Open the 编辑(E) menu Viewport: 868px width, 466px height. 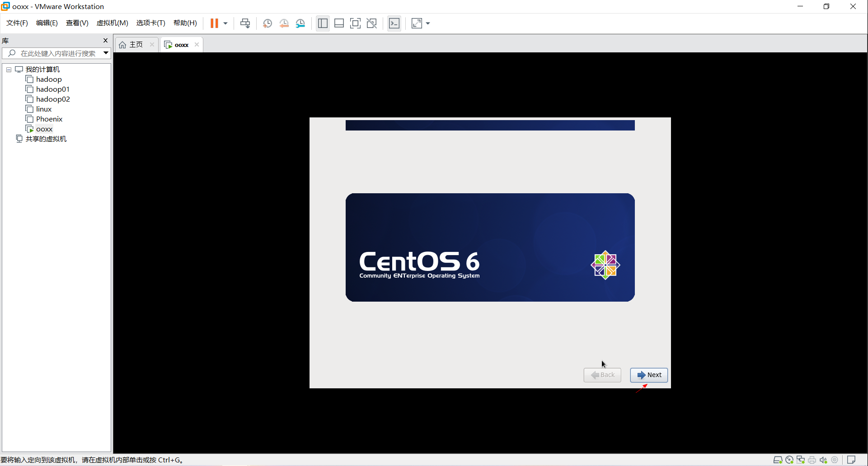(47, 23)
